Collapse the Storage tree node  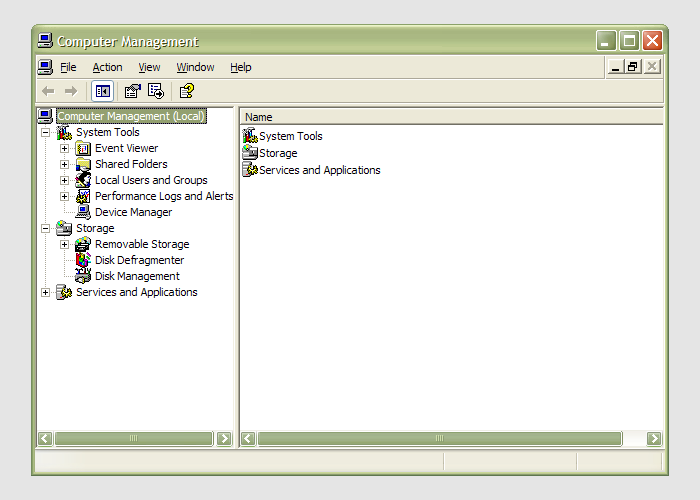(x=46, y=229)
